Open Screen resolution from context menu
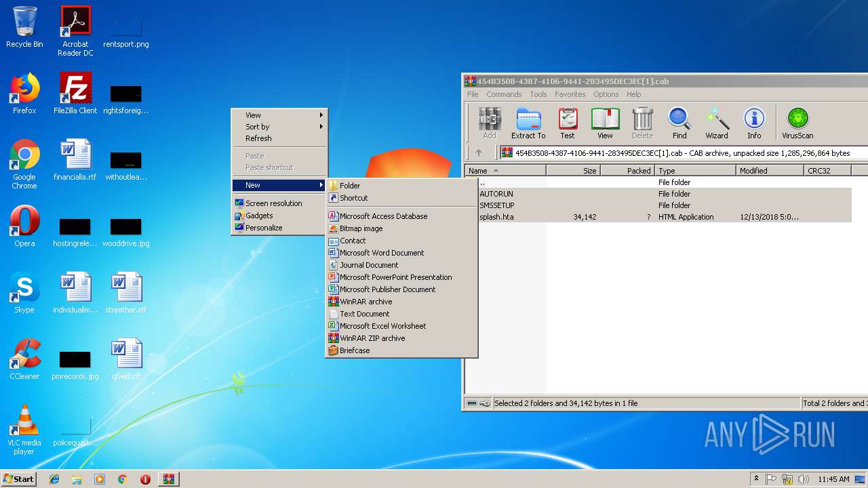Screen dimensions: 868x488 tap(279, 203)
